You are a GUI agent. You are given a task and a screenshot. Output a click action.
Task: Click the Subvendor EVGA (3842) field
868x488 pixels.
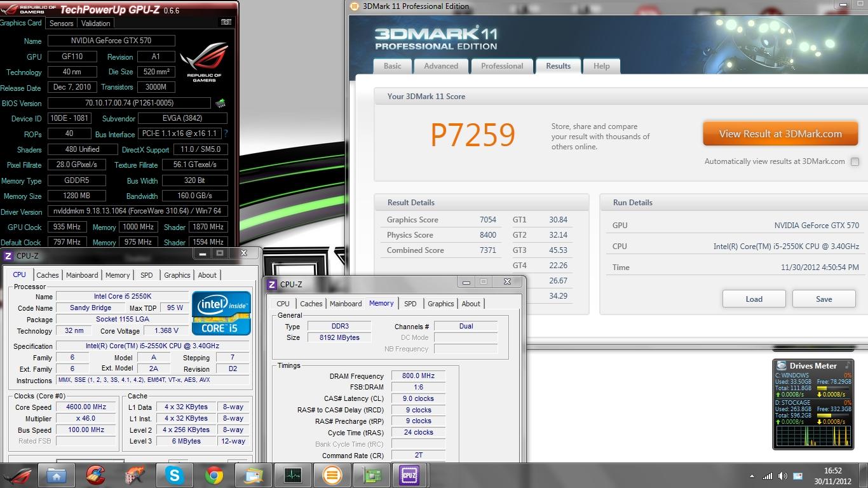pos(182,118)
